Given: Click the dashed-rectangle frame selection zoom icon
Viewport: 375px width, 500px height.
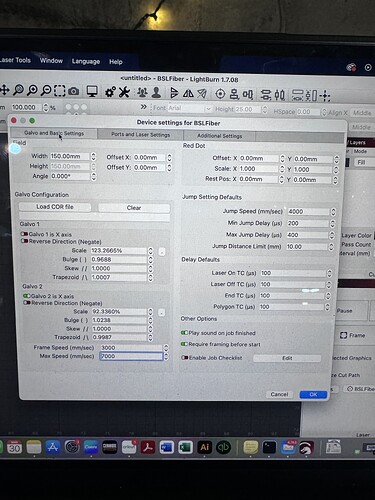Looking at the screenshot, I should (x=60, y=91).
